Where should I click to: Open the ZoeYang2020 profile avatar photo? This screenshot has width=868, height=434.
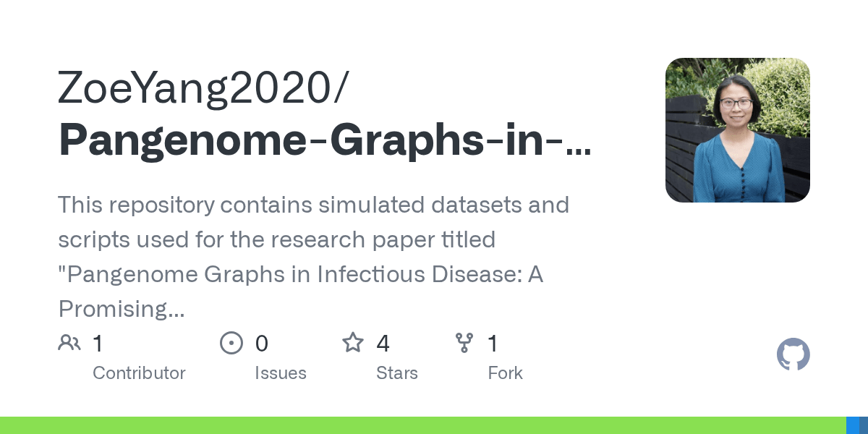pos(738,130)
